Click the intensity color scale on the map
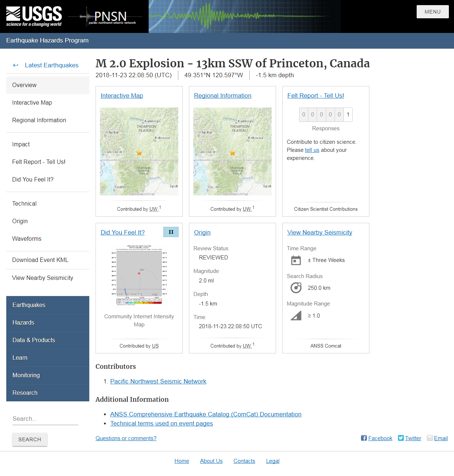 [139, 303]
